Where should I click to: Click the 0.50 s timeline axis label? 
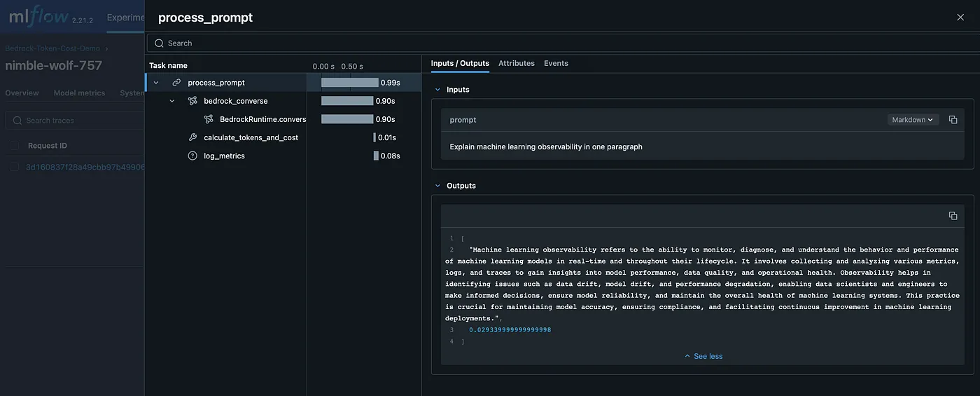pyautogui.click(x=352, y=67)
